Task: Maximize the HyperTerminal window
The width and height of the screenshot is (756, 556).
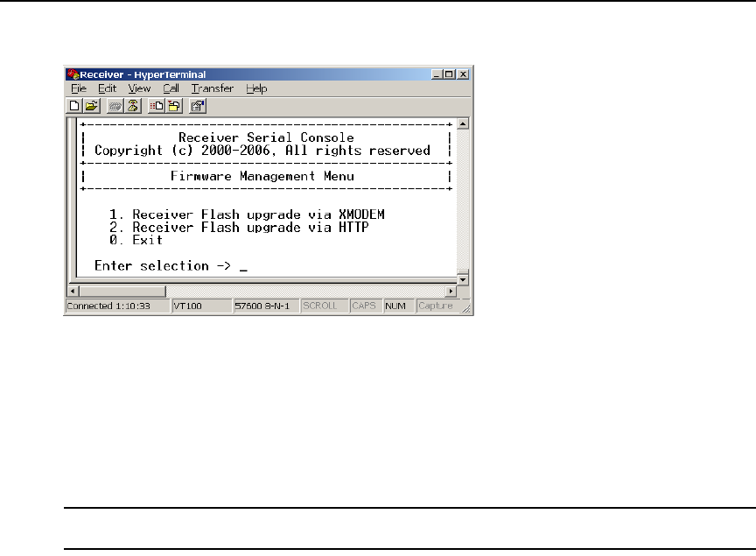Action: pyautogui.click(x=449, y=74)
